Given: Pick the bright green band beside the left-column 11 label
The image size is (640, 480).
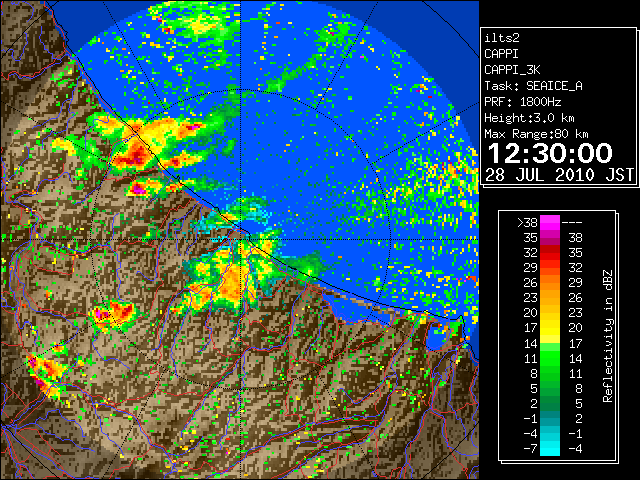Looking at the screenshot, I should click(x=550, y=358).
